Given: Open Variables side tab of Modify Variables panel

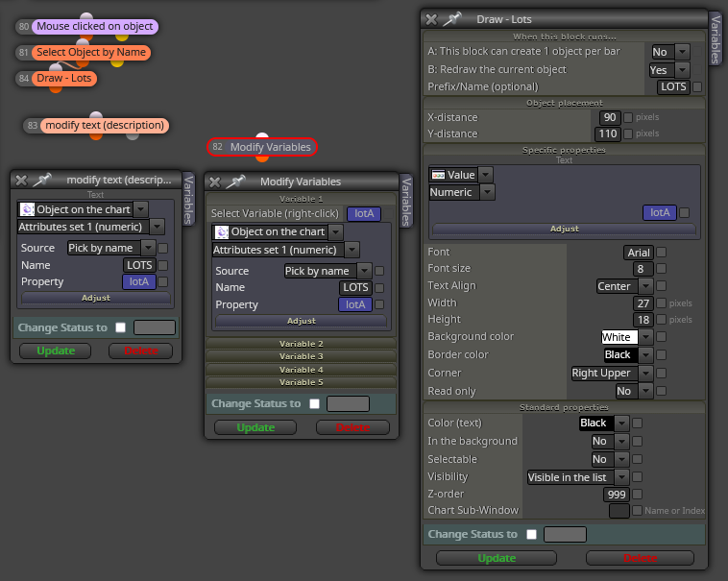Looking at the screenshot, I should point(406,202).
